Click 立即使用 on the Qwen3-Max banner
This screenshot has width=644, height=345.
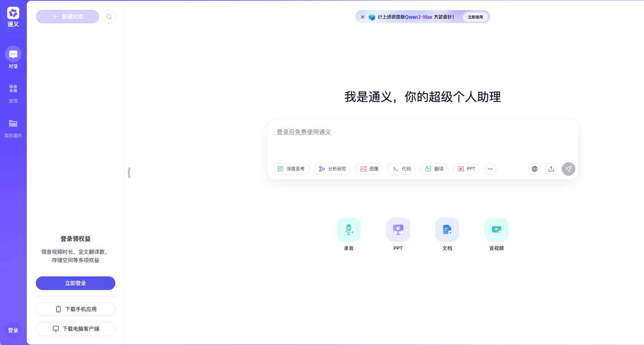[475, 17]
